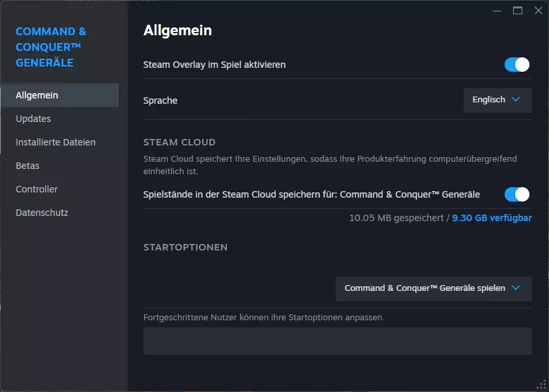Viewport: 549px width, 392px height.
Task: Open the Datenschutz tab
Action: [42, 213]
